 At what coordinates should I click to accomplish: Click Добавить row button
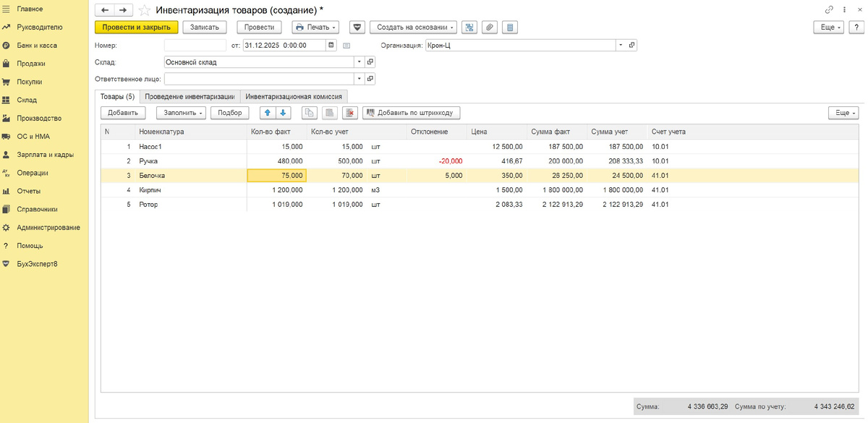coord(123,113)
